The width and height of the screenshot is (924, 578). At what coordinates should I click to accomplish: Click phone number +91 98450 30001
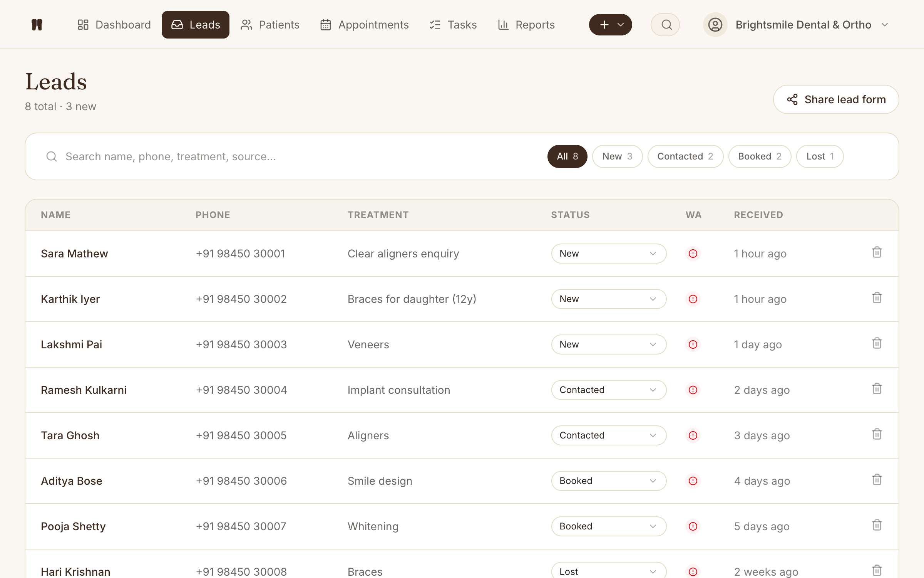click(x=241, y=254)
